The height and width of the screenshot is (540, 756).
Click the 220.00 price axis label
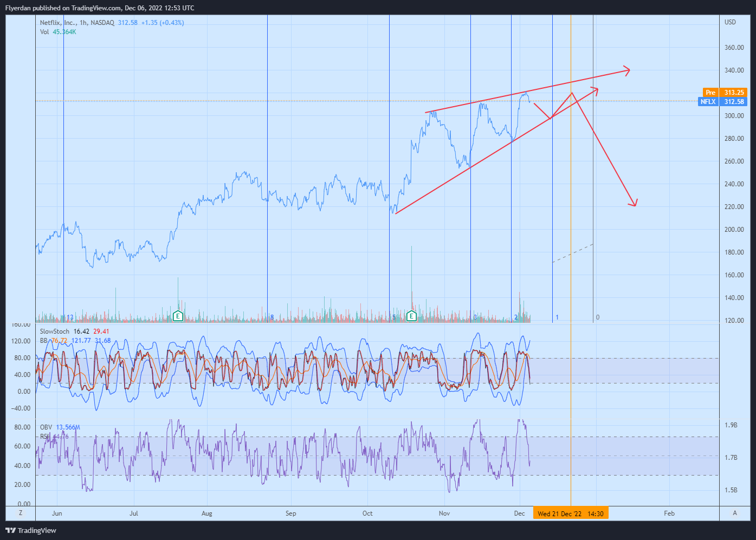click(734, 207)
